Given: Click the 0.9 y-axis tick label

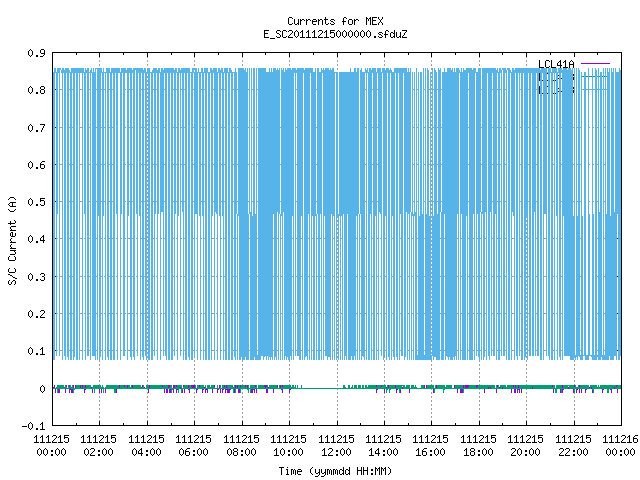Looking at the screenshot, I should (x=36, y=53).
